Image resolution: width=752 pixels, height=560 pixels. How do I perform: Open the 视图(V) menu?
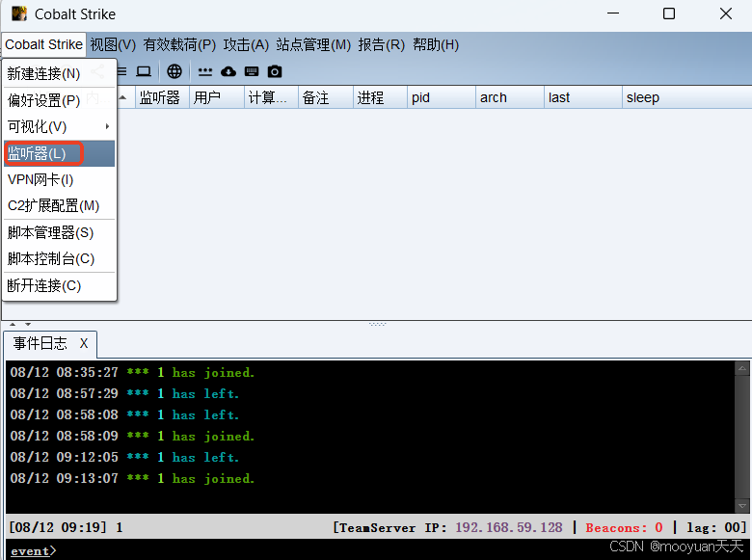click(113, 44)
